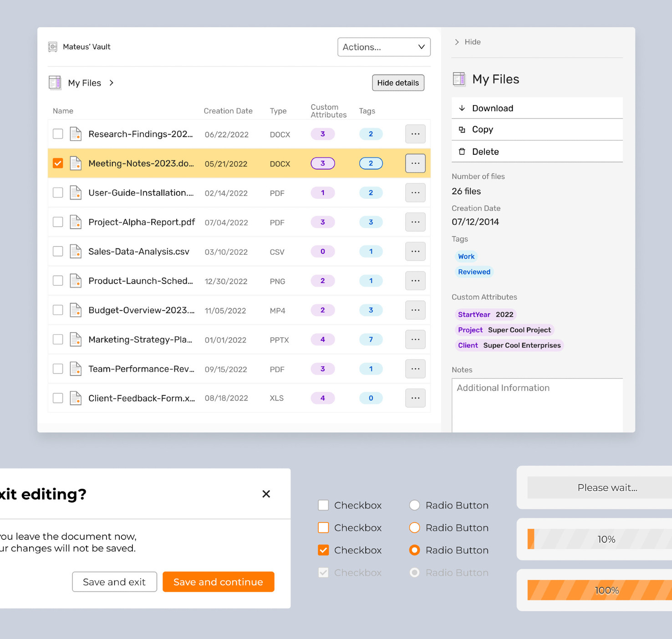672x639 pixels.
Task: Open more options for Product-Launch-Sched row
Action: tap(415, 281)
